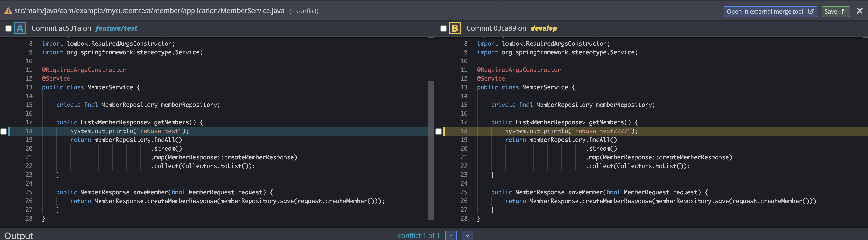
Task: Toggle the checkbox to take all Commit ac531a changes
Action: click(x=8, y=28)
